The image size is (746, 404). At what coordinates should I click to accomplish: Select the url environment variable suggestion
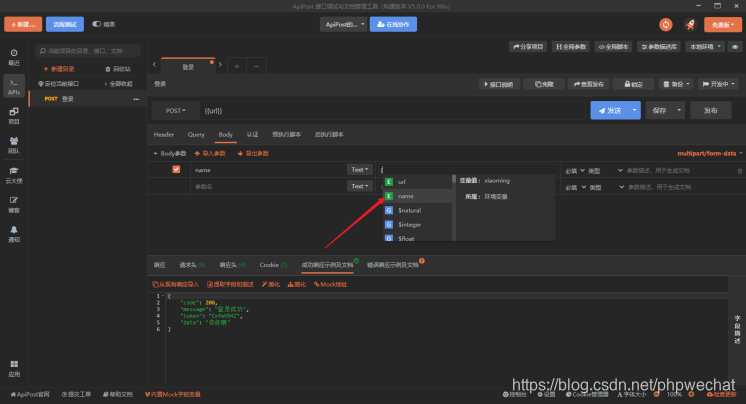coord(417,182)
